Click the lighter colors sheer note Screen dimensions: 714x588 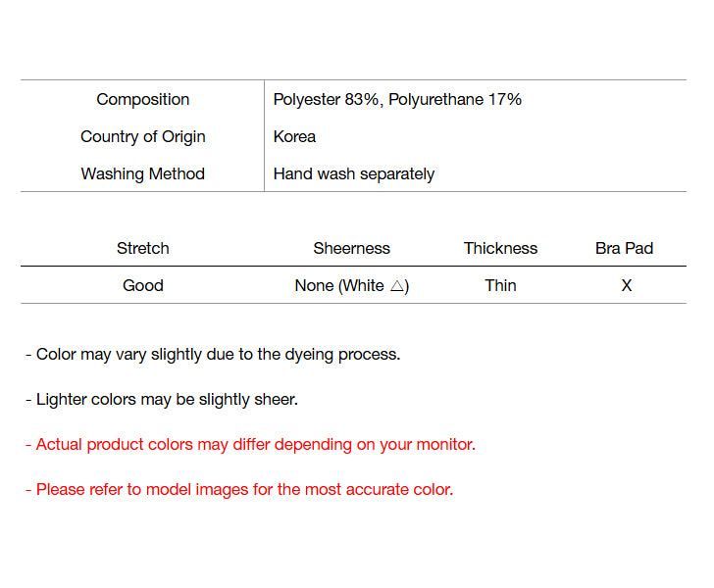pyautogui.click(x=162, y=400)
